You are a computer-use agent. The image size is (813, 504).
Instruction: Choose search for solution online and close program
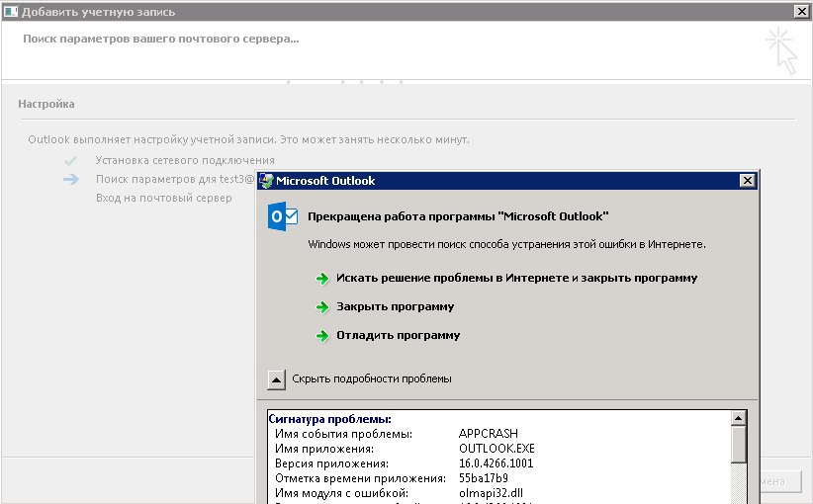(516, 278)
